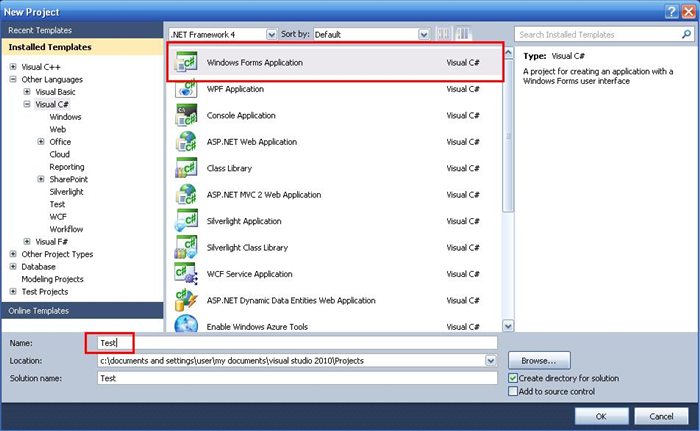Image resolution: width=700 pixels, height=431 pixels.
Task: Click the ASP.NET Web Application icon
Action: click(x=186, y=142)
